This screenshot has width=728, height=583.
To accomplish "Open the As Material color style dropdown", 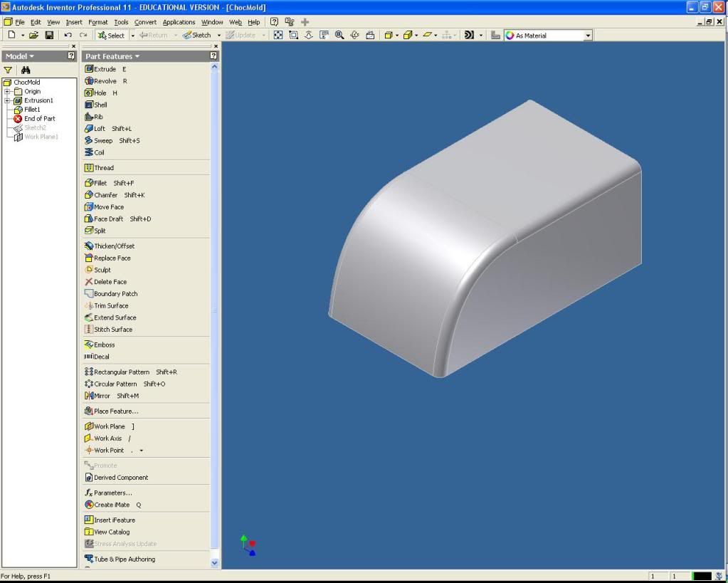I will 588,35.
